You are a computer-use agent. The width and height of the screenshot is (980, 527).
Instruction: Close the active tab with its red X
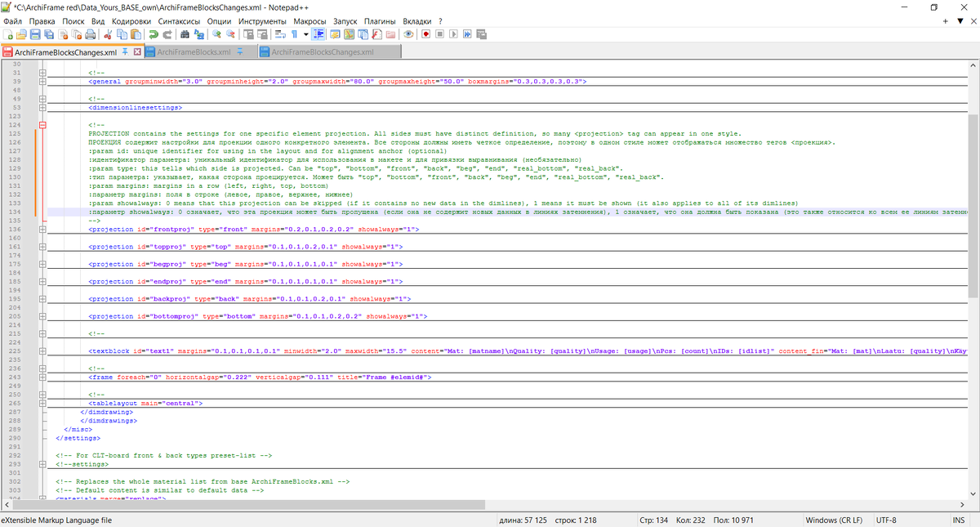(137, 51)
